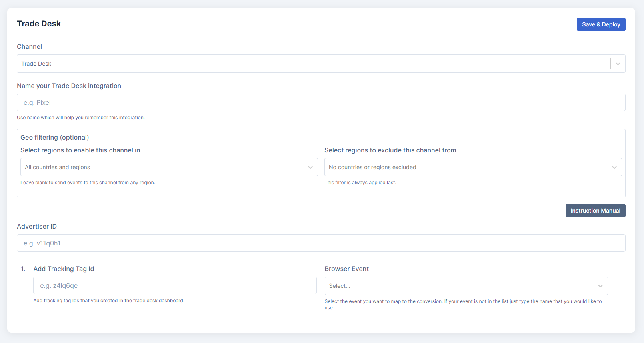Open the 'All countries and regions' selector
This screenshot has height=343, width=644.
(x=160, y=167)
